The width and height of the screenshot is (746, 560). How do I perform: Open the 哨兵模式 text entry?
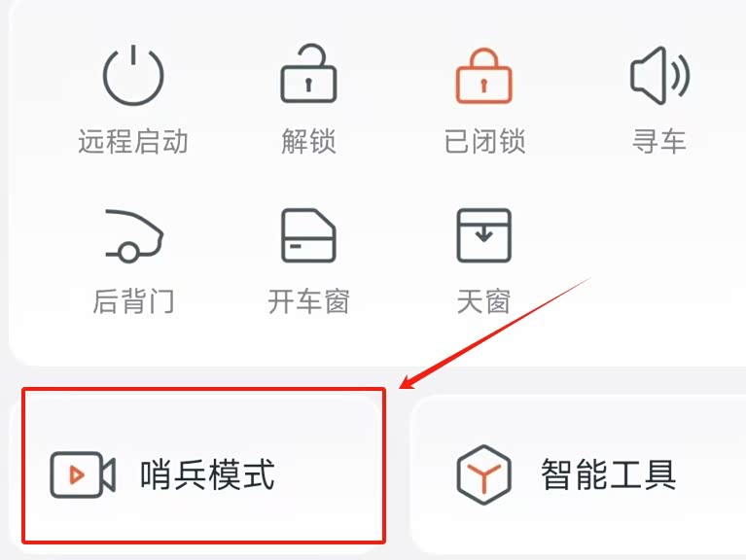coord(207,474)
